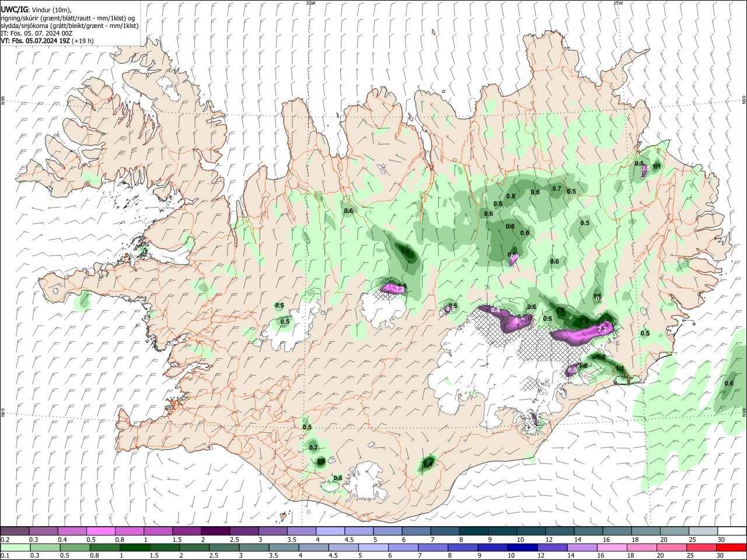Image resolution: width=747 pixels, height=560 pixels.
Task: Select the dark mauve swatch above the 0.2 label
Action: [x=15, y=531]
